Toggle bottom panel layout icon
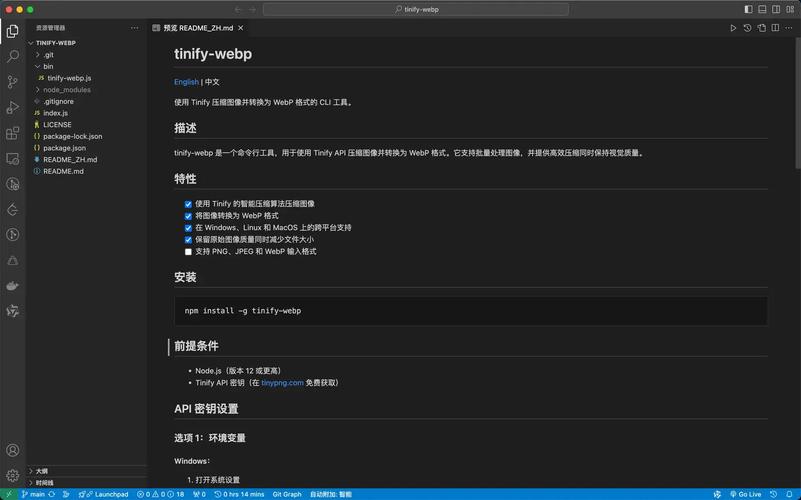This screenshot has height=500, width=801. point(762,9)
